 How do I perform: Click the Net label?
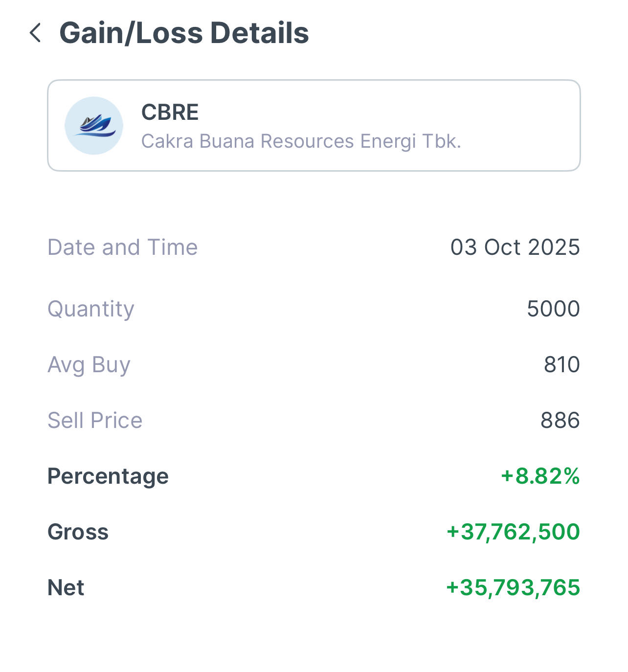pos(66,587)
